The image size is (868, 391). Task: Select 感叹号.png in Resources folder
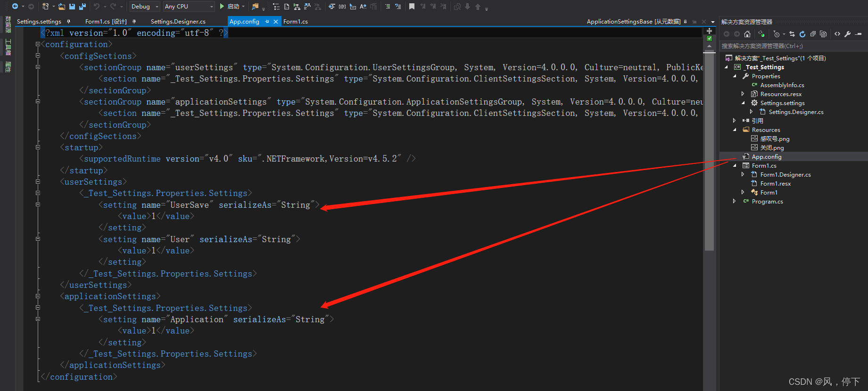tap(775, 139)
